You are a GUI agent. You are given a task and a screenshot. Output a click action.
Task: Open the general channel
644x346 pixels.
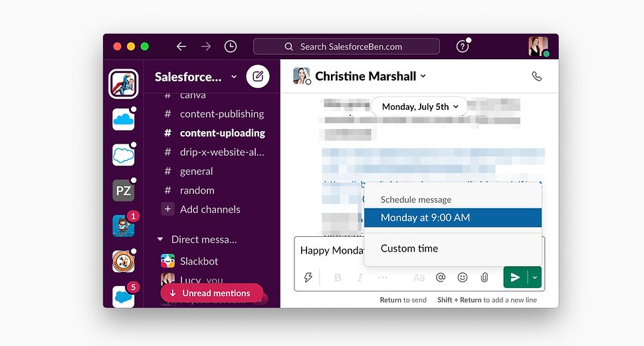click(x=196, y=171)
